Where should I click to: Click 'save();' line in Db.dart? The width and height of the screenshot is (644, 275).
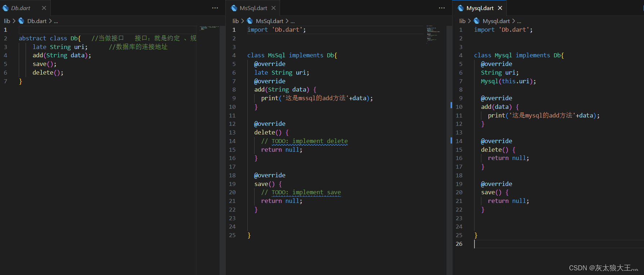pos(45,64)
